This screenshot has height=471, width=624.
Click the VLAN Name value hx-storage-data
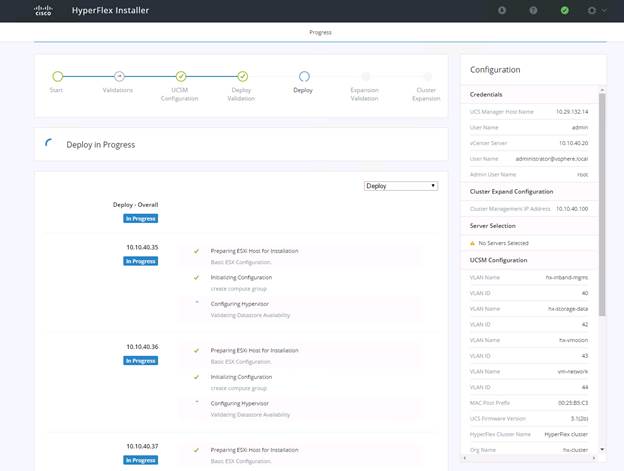[x=568, y=309]
